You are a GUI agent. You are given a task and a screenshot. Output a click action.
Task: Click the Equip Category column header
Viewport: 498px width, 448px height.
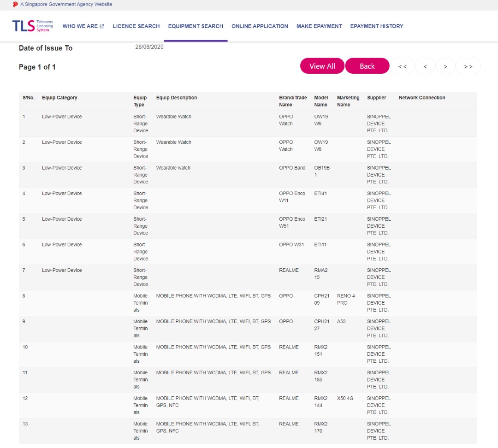pyautogui.click(x=59, y=98)
